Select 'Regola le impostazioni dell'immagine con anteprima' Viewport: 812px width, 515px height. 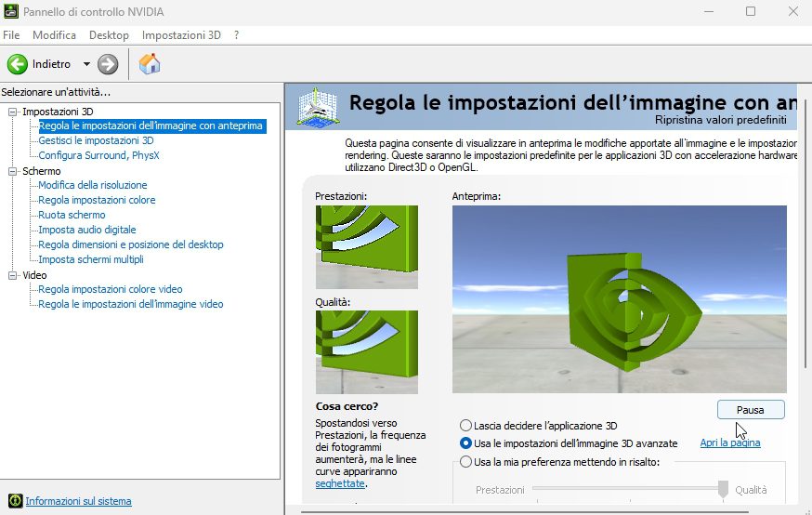coord(151,125)
